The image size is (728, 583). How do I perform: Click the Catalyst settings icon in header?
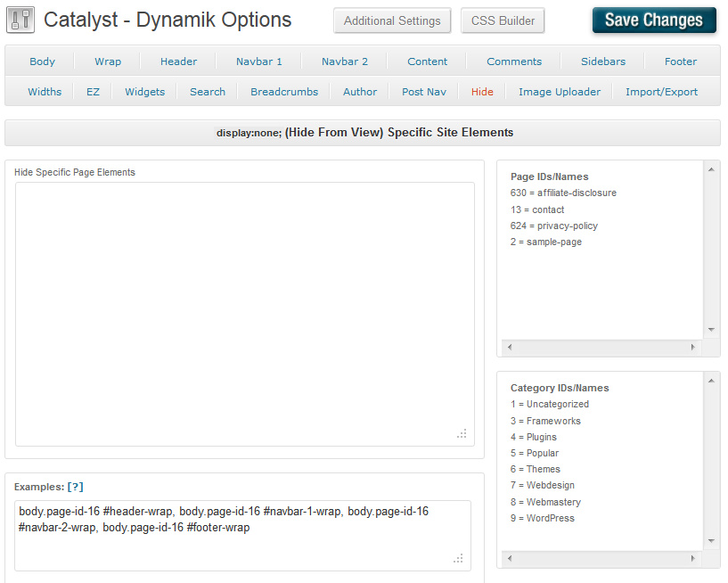[20, 20]
